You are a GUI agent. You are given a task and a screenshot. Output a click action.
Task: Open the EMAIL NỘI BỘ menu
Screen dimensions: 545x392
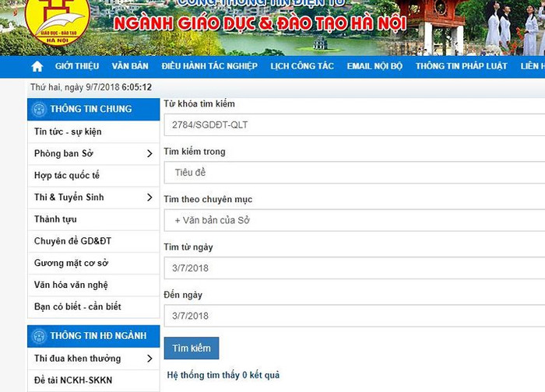click(x=374, y=66)
